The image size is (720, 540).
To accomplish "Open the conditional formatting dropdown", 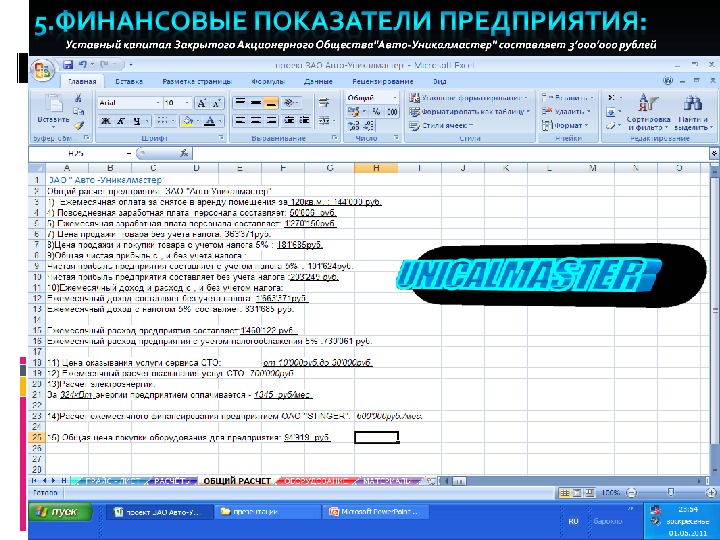I will (x=469, y=98).
